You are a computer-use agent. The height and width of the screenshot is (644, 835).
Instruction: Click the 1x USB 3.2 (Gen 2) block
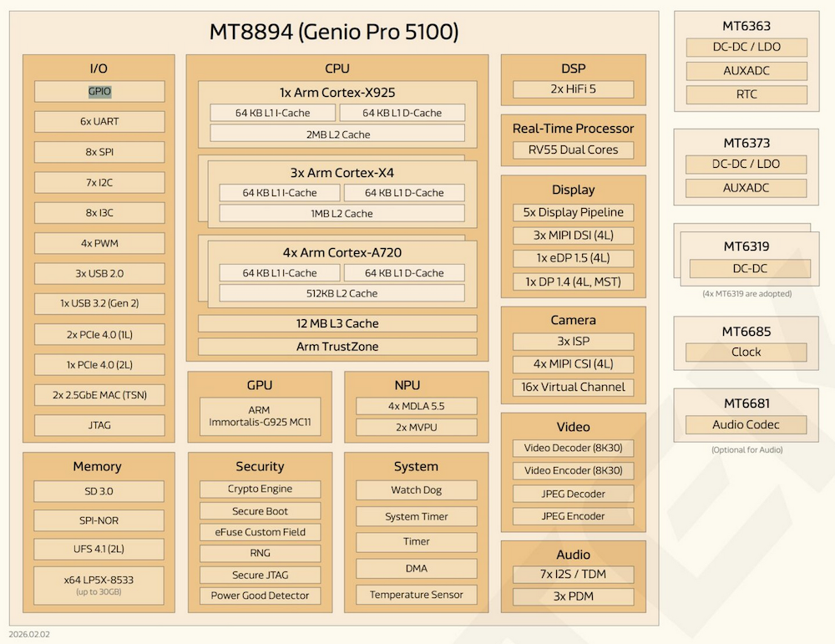(x=99, y=303)
